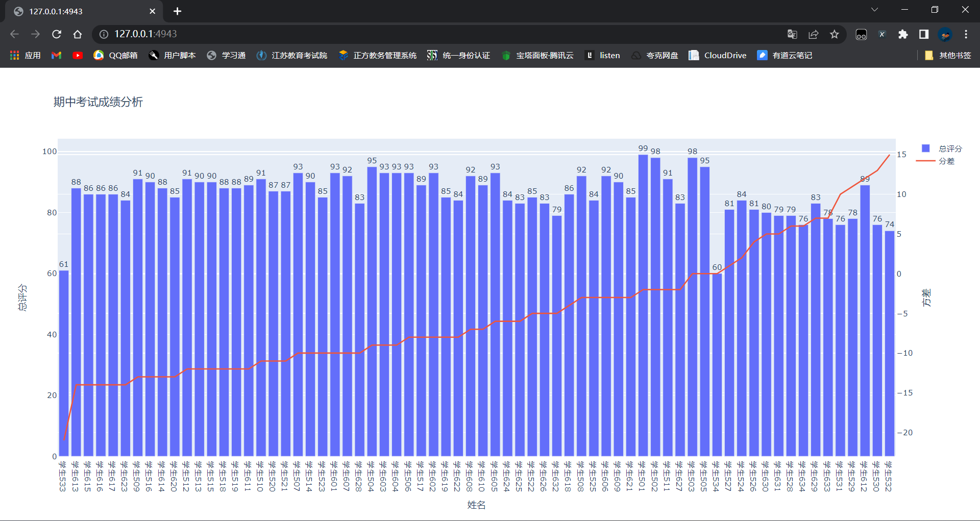Click the chart title 期中考试成绩分析
This screenshot has width=980, height=521.
98,102
